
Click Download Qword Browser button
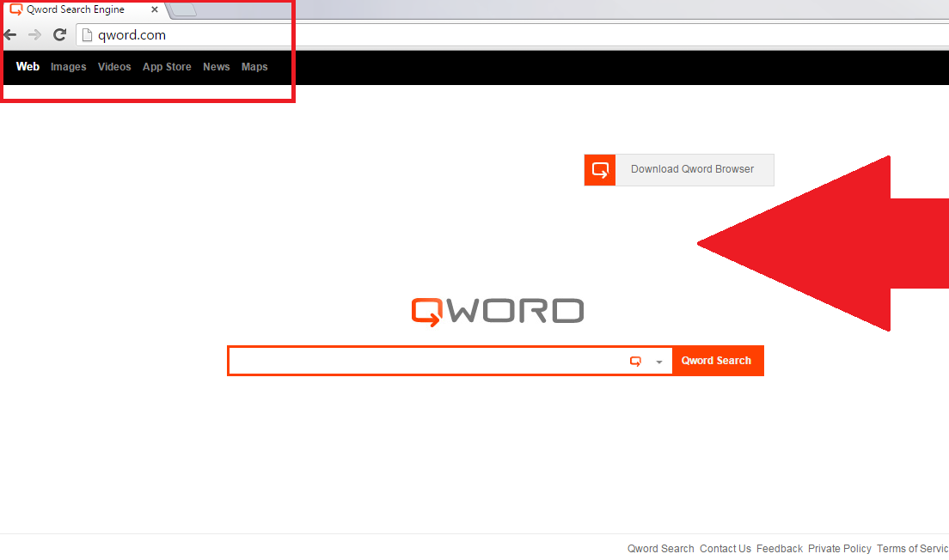679,170
